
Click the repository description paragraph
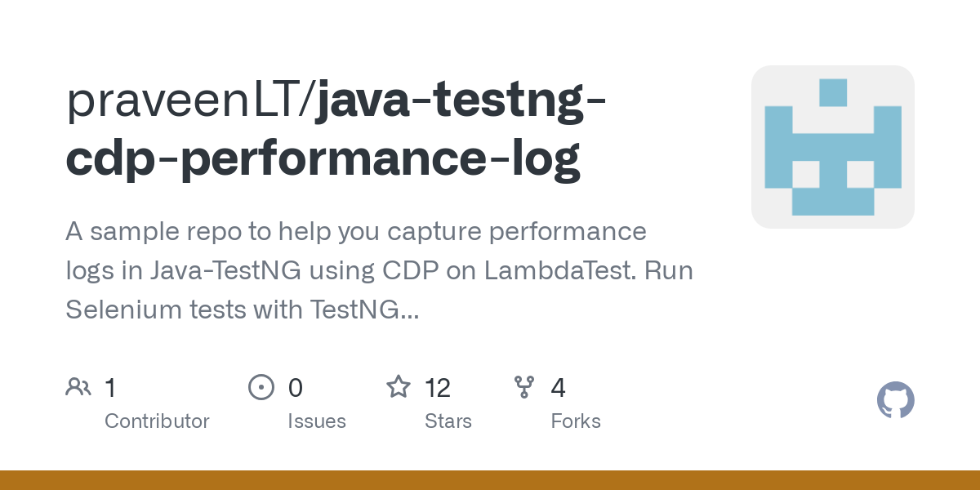pos(379,271)
